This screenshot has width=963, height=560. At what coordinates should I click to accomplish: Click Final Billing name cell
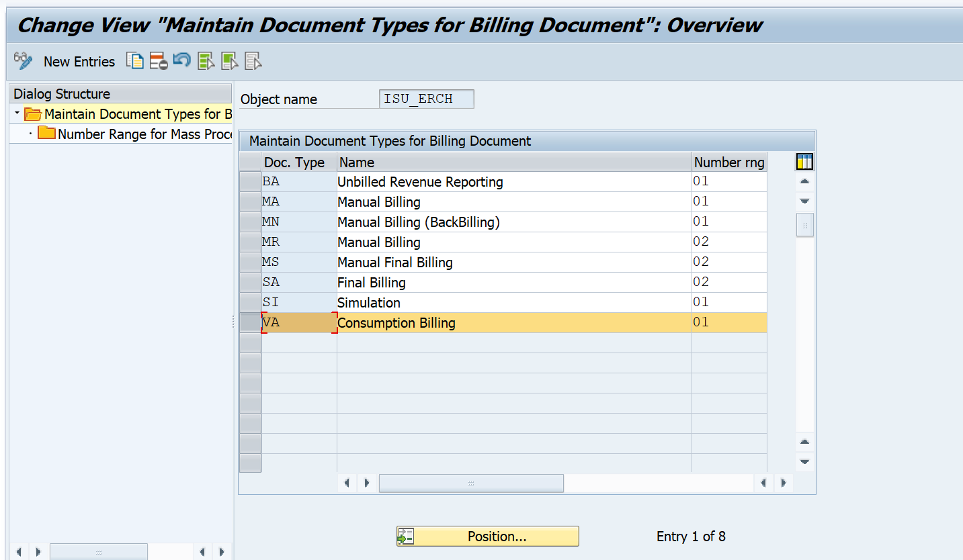click(514, 283)
